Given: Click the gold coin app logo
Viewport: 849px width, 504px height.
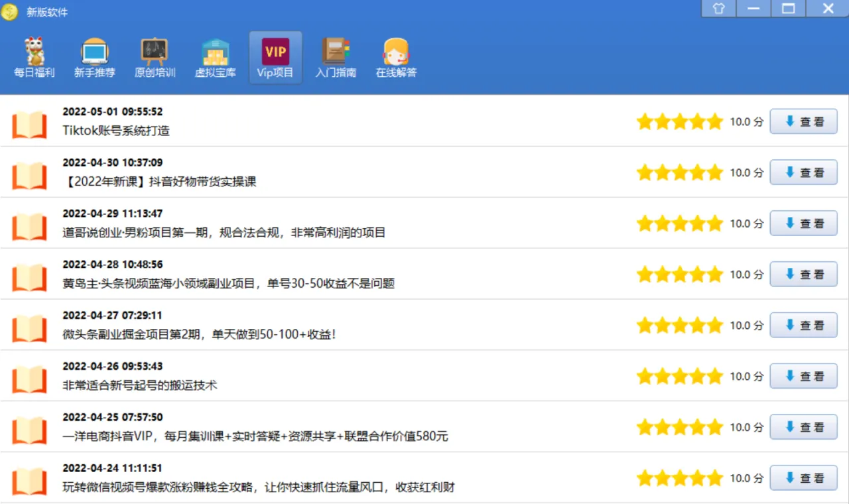Looking at the screenshot, I should 10,11.
